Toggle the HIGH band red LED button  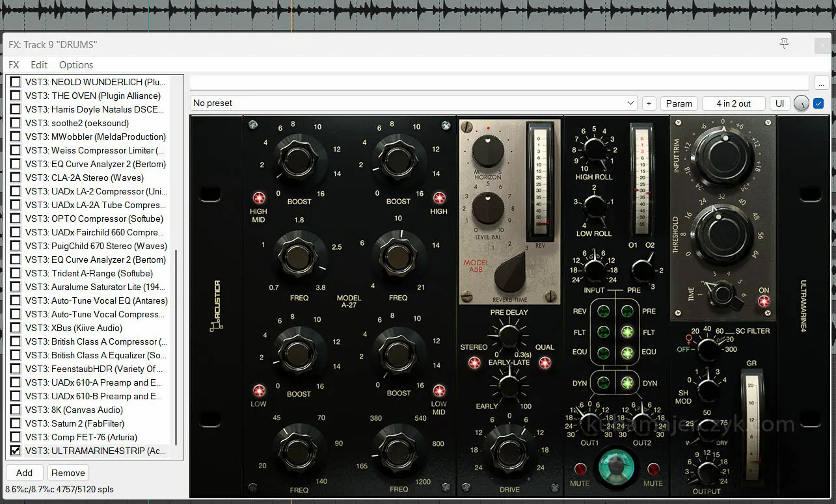439,198
